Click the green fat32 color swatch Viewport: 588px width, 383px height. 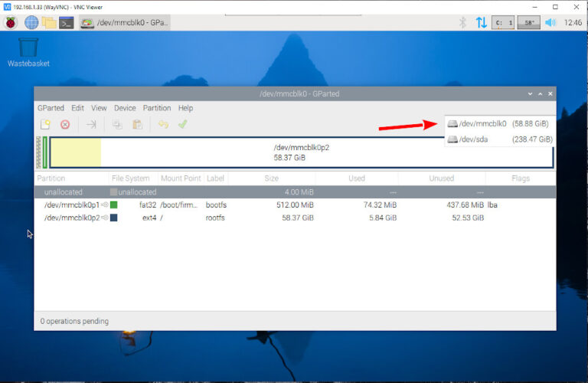point(114,205)
